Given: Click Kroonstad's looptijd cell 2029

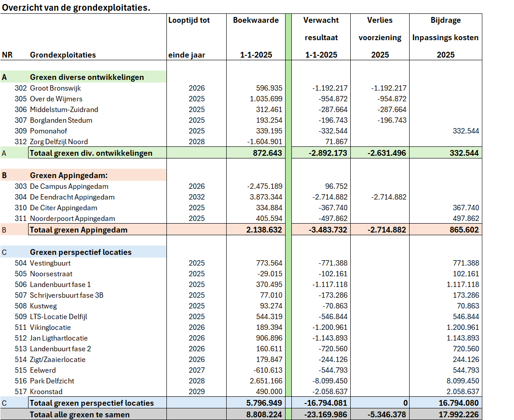Looking at the screenshot, I should tap(197, 391).
